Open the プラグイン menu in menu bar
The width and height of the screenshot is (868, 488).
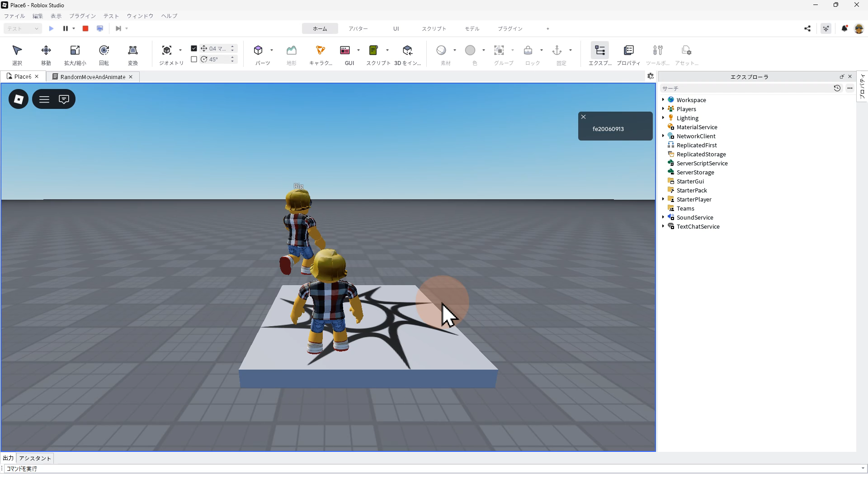point(82,16)
